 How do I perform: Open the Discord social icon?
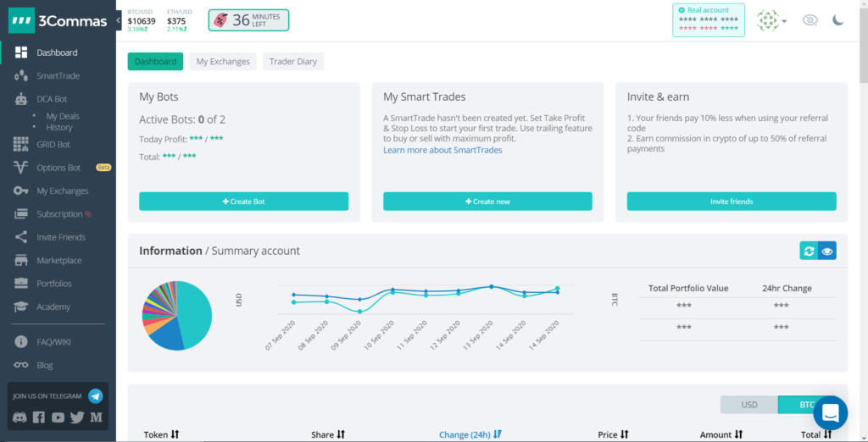(19, 417)
